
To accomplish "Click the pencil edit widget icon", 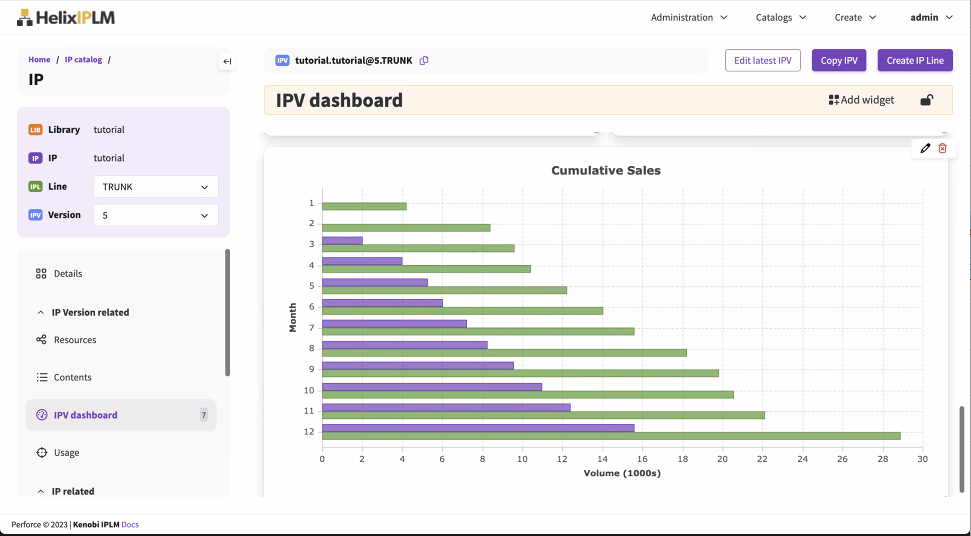I will tap(925, 148).
